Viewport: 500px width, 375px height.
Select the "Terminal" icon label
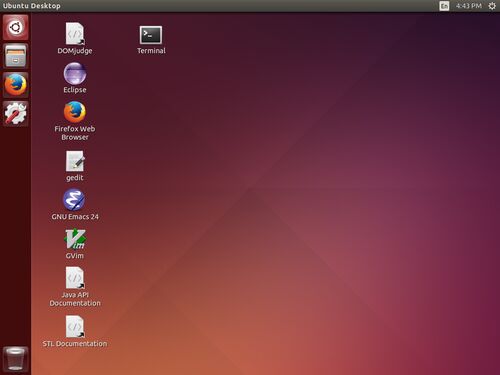[x=151, y=51]
